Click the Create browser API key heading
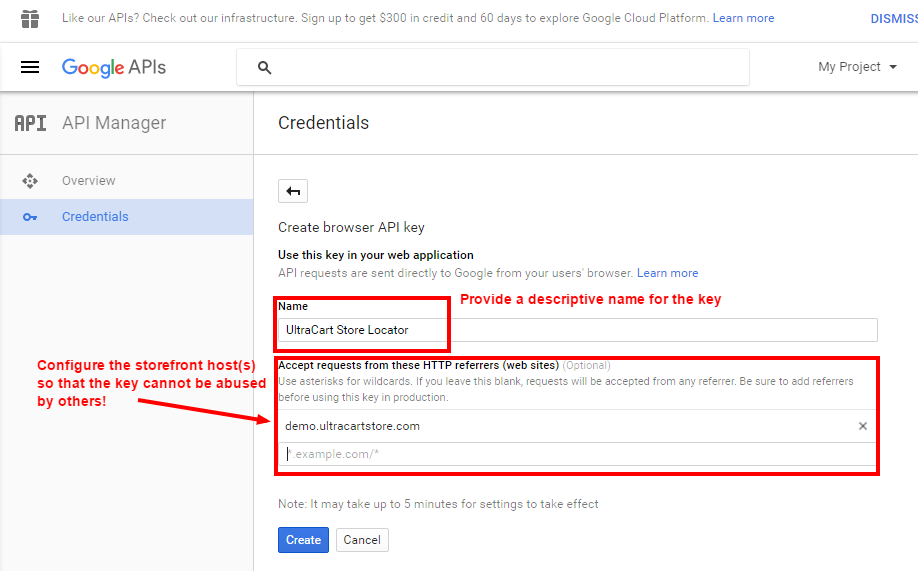 [x=351, y=227]
